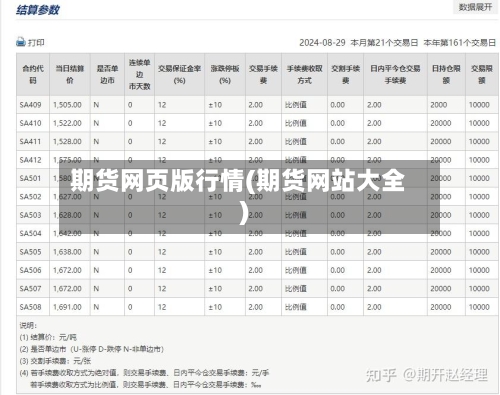Click margin rate 12 in SA505 row
The image size is (500, 395).
coord(162,252)
